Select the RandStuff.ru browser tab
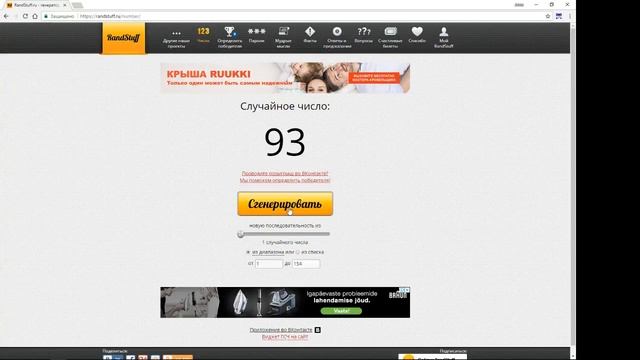 click(37, 5)
